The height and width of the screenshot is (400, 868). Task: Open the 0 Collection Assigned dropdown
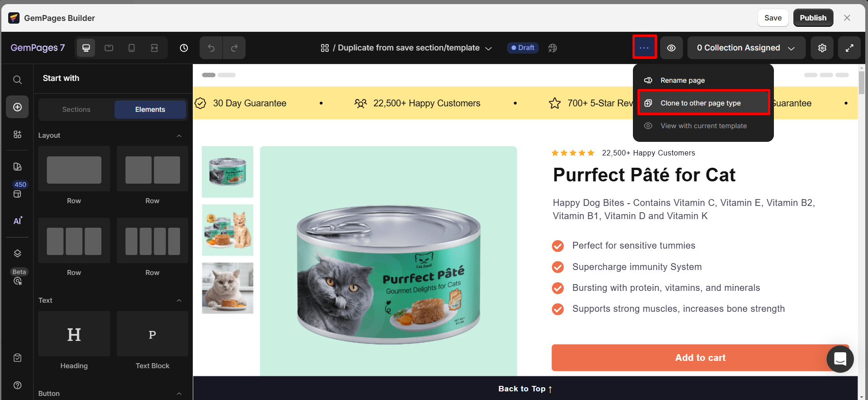(x=747, y=48)
